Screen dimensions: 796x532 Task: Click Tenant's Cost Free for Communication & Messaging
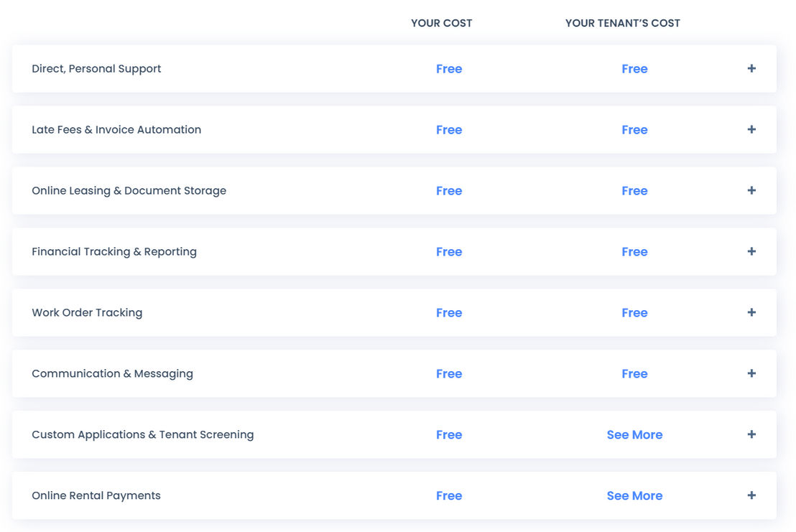pyautogui.click(x=634, y=374)
